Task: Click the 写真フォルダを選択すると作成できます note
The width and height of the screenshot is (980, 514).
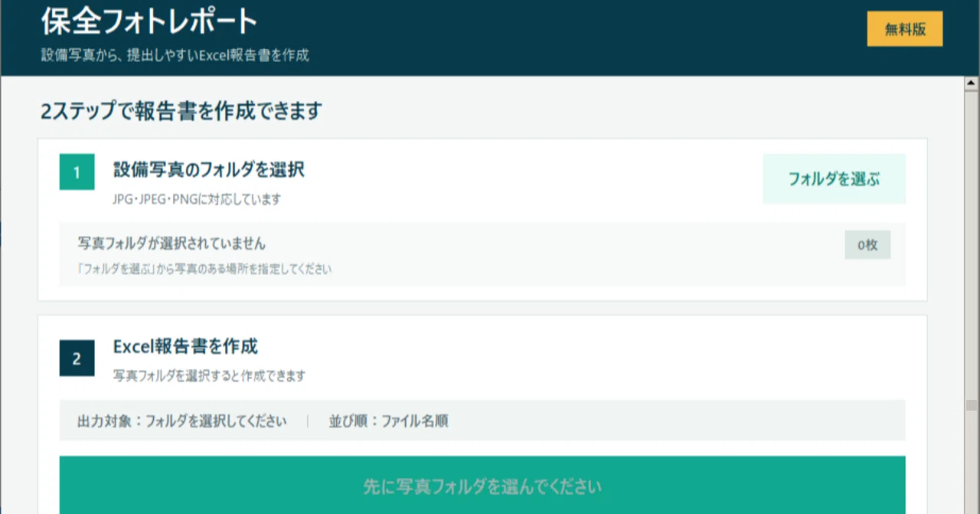Action: 210,376
